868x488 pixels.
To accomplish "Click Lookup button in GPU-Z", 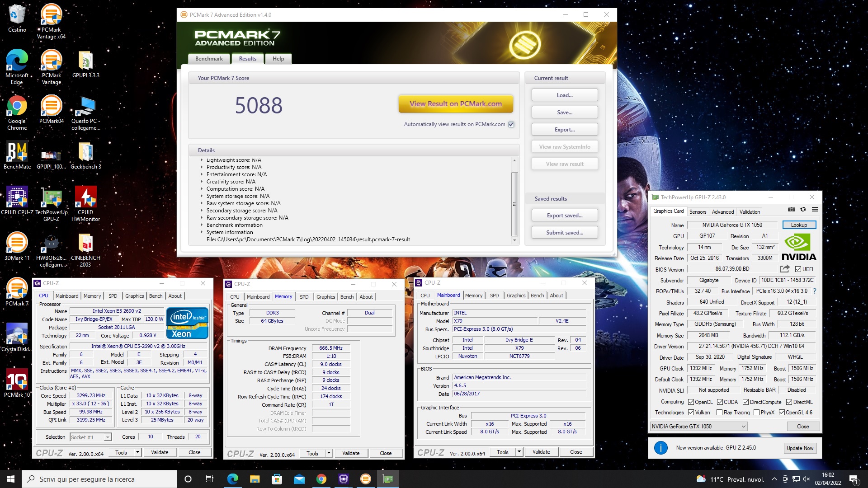I will [798, 225].
